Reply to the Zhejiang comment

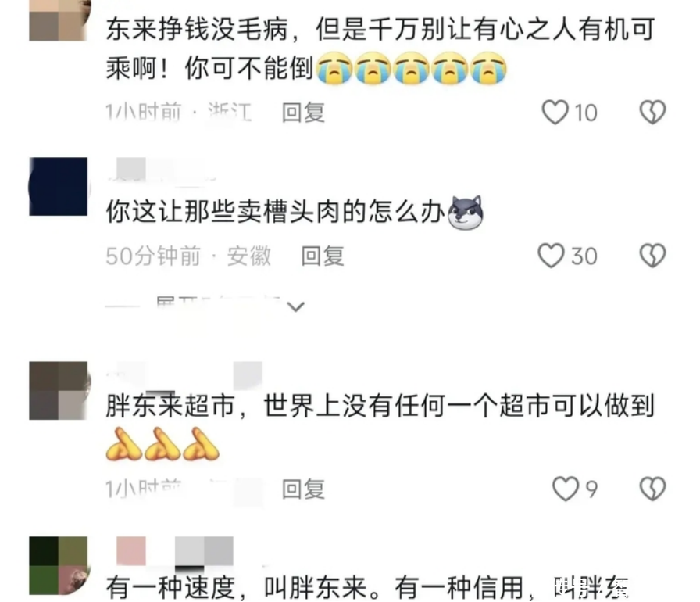click(x=303, y=112)
